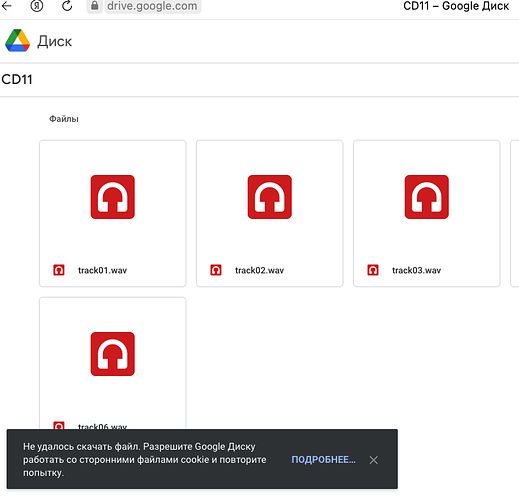The height and width of the screenshot is (500, 519).
Task: Click small audio icon beside track01.wav
Action: [x=59, y=270]
